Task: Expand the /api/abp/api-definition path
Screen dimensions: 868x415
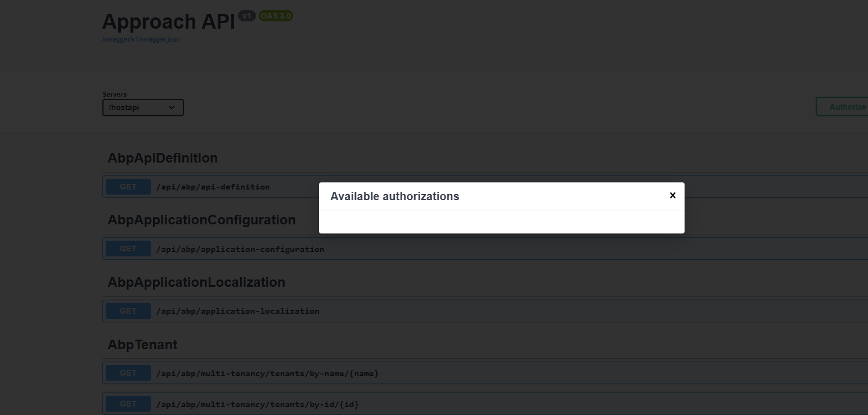Action: 213,187
